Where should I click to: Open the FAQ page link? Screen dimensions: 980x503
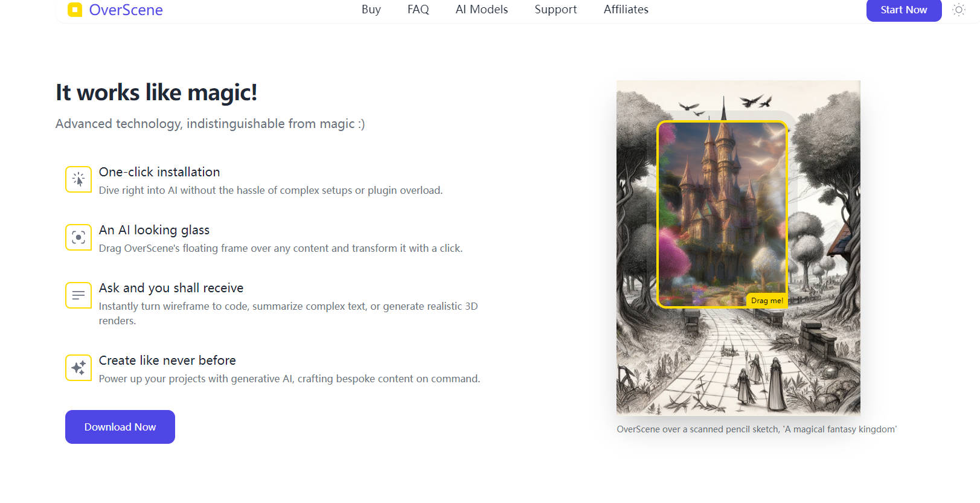[x=418, y=10]
